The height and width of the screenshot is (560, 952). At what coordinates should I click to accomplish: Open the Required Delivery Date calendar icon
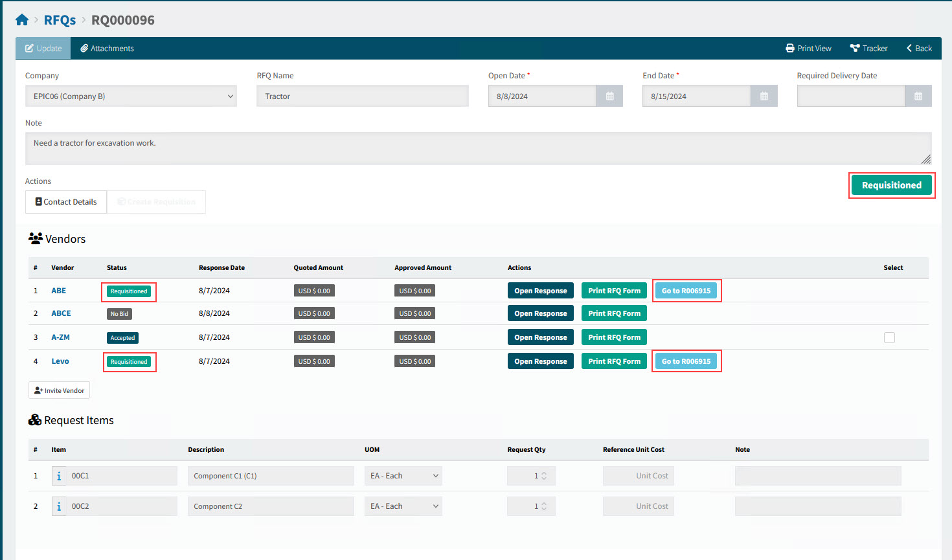coord(918,96)
